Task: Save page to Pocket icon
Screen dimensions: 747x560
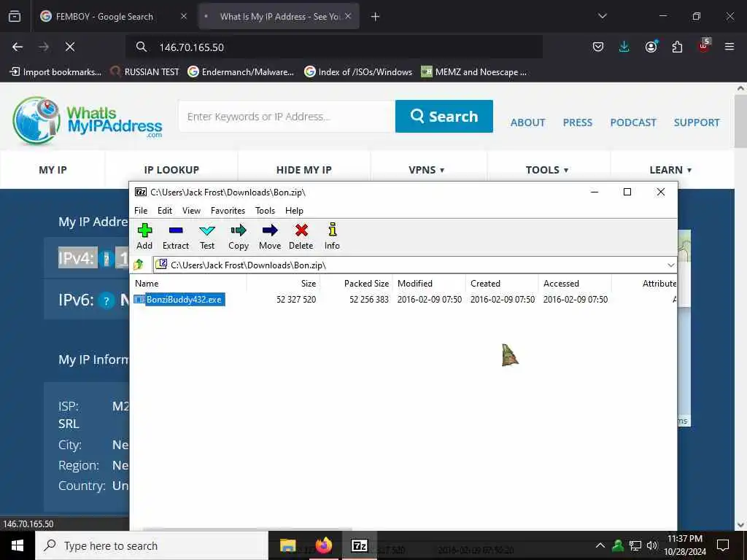Action: pyautogui.click(x=598, y=47)
